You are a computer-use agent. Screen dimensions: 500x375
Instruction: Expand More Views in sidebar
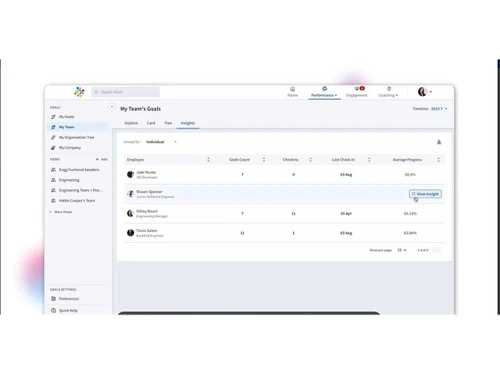[61, 212]
